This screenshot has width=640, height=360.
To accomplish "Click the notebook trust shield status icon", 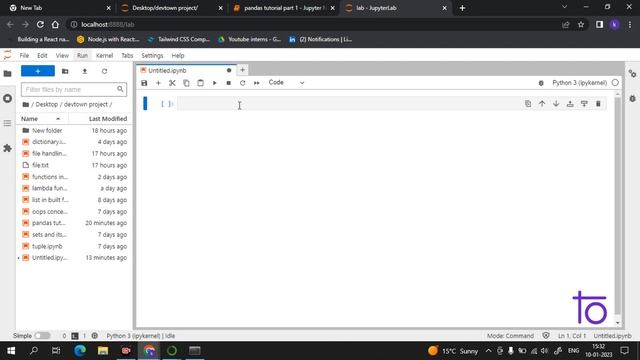I will click(546, 336).
